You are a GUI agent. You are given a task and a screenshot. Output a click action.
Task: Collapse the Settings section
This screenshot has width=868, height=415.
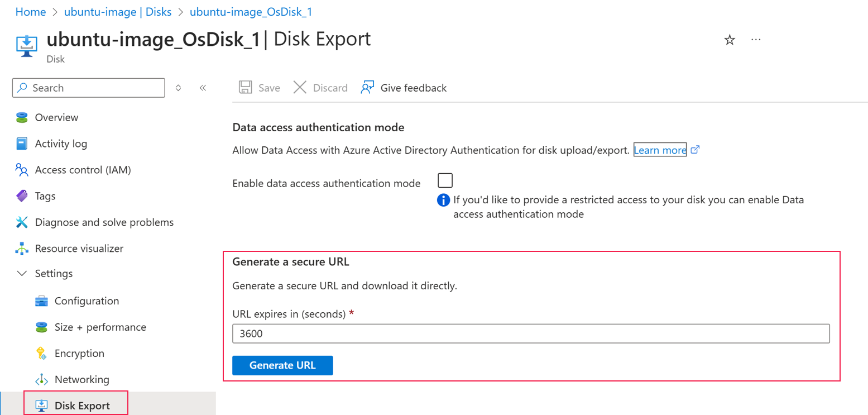pyautogui.click(x=22, y=274)
